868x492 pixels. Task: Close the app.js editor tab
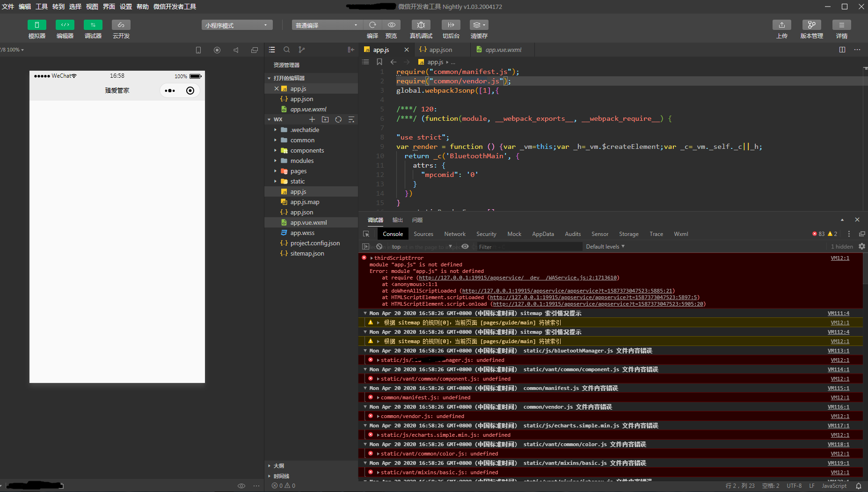point(407,50)
